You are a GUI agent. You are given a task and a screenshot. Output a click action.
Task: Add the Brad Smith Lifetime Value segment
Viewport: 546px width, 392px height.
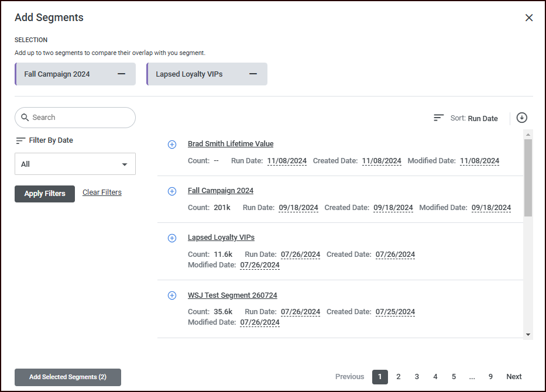point(172,145)
